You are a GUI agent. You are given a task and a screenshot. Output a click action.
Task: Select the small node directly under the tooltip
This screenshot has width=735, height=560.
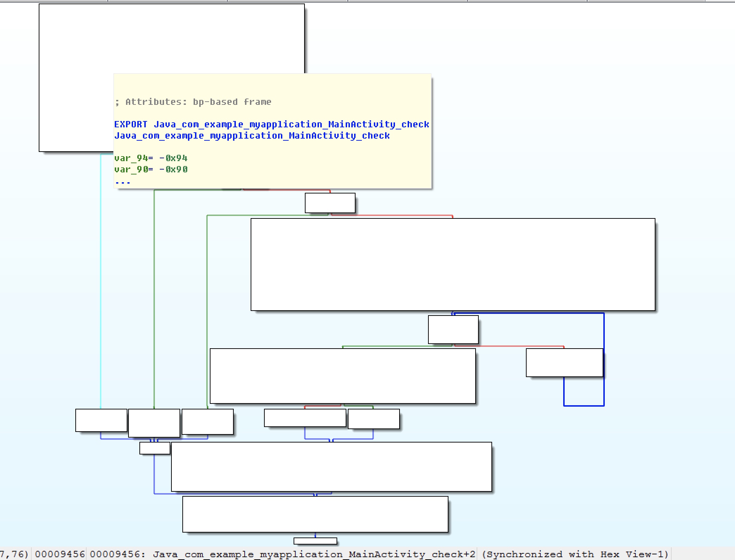[330, 203]
